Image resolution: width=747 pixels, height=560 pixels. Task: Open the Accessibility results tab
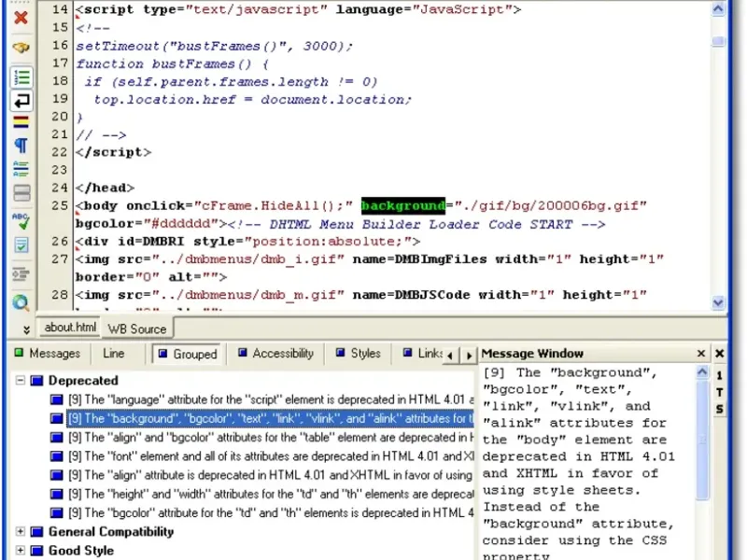275,354
